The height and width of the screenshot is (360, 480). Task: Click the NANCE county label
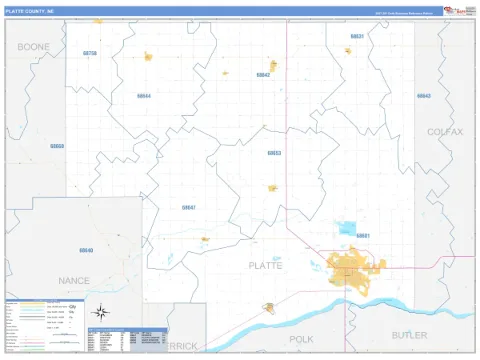pyautogui.click(x=74, y=281)
